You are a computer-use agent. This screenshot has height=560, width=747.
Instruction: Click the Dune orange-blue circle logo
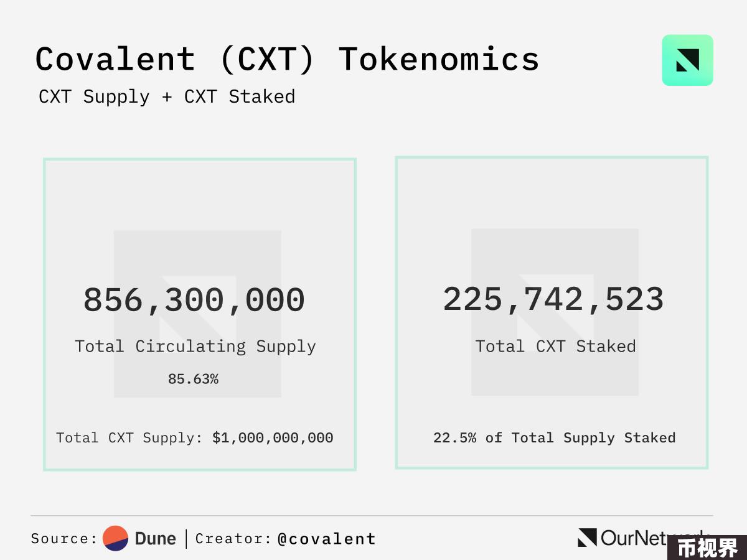click(115, 538)
